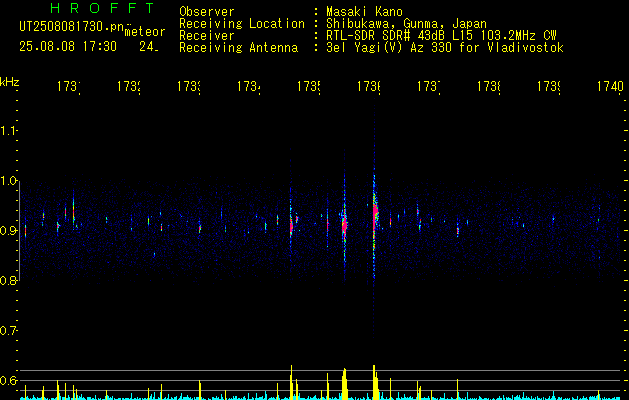Viewport: 629px width, 400px height.
Task: Click the 'Receiver' field label
Action: click(x=207, y=36)
